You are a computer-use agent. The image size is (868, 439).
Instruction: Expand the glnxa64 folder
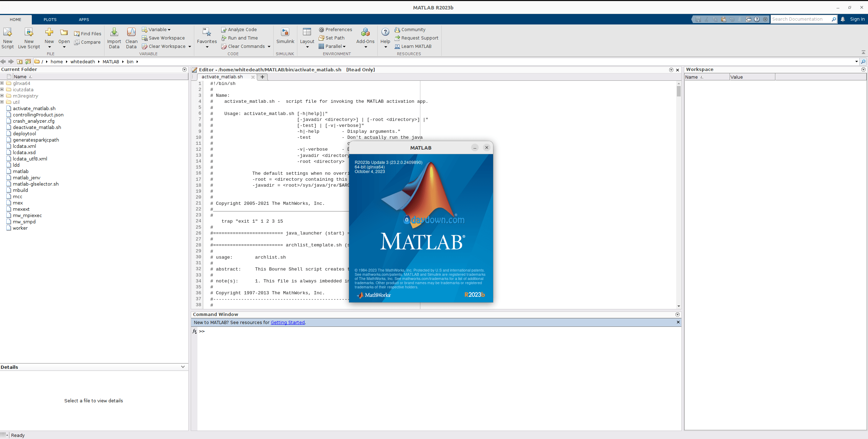click(x=2, y=83)
